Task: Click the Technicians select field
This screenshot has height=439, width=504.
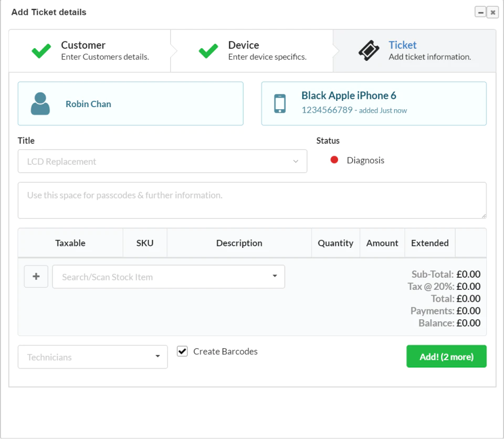Action: (x=92, y=357)
